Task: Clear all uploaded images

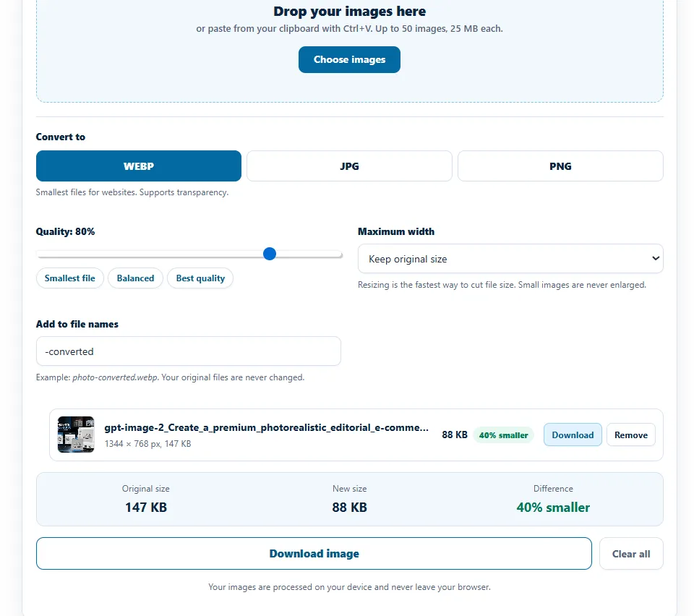Action: pos(631,554)
